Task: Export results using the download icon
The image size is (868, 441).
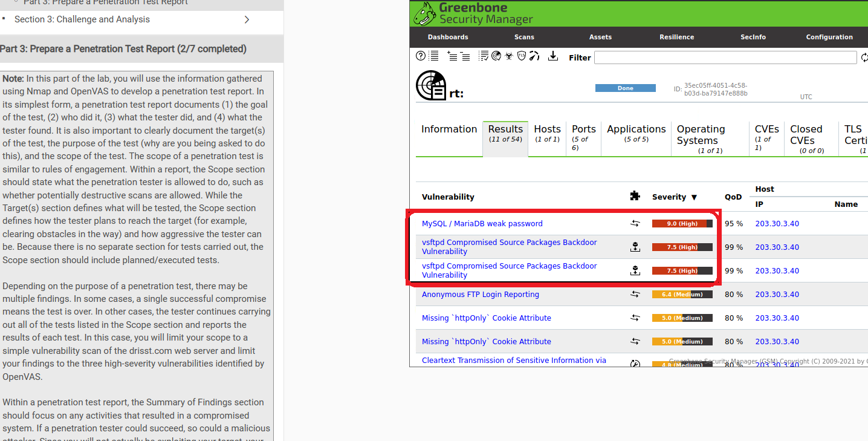Action: 552,56
